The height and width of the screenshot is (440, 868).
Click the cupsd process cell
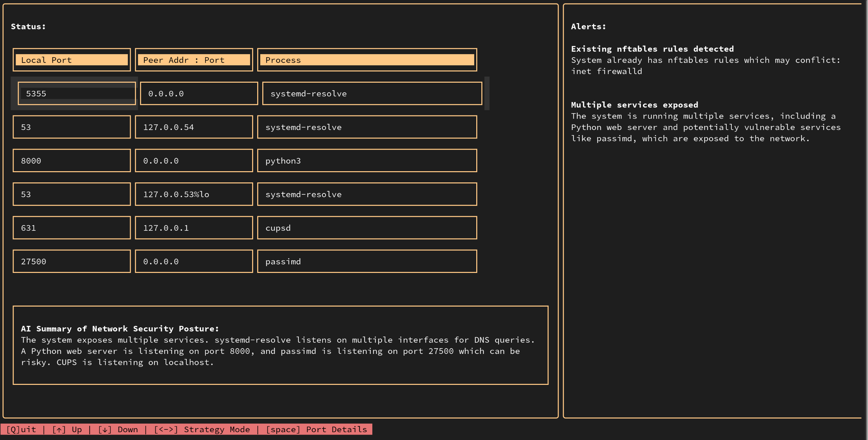coord(367,228)
